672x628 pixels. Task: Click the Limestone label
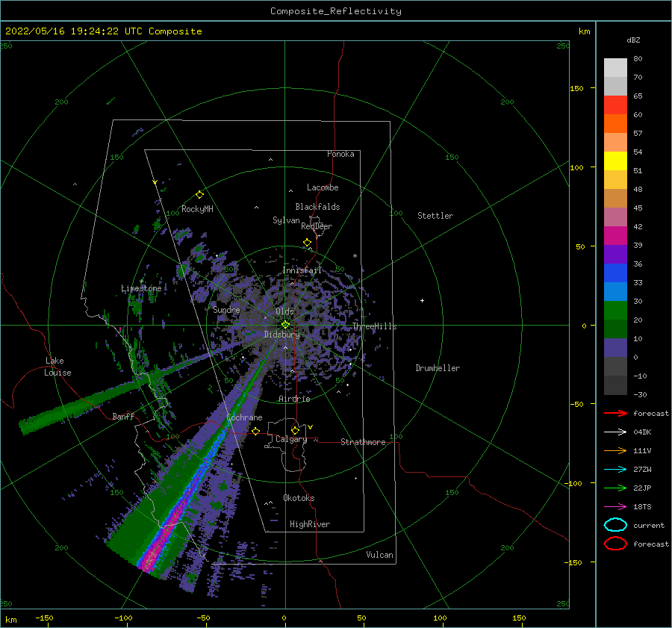141,288
